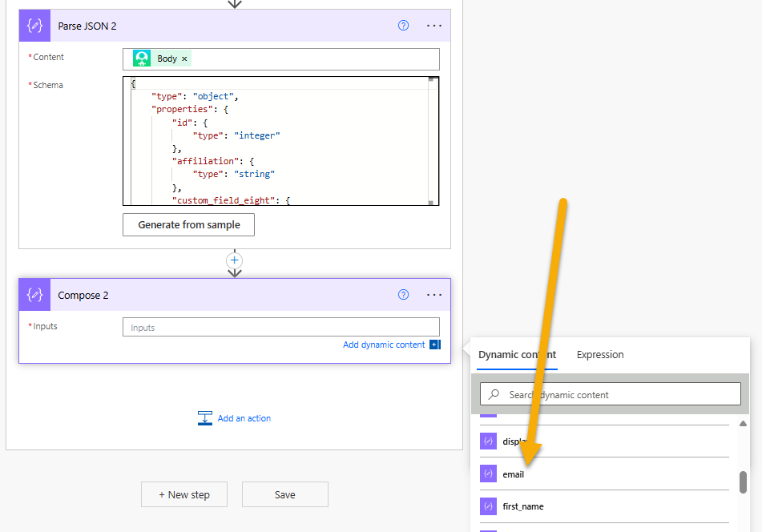
Task: Open the Compose 2 ellipsis menu
Action: point(434,294)
